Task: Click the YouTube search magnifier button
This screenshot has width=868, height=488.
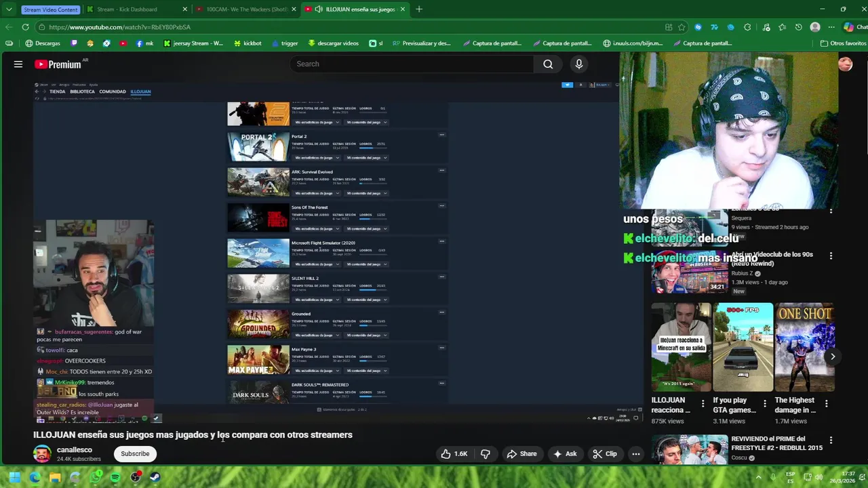Action: 548,64
